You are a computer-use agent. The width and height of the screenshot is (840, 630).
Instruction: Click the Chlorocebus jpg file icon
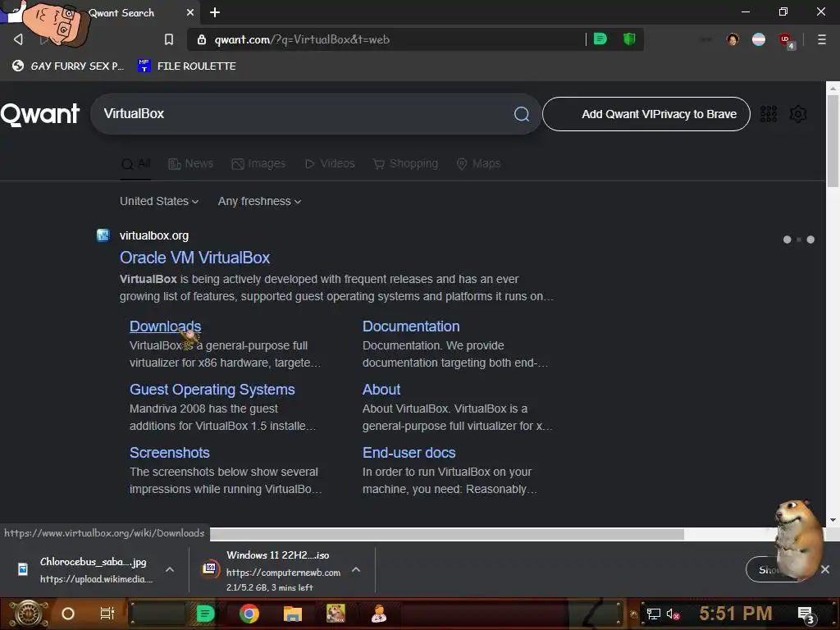23,569
